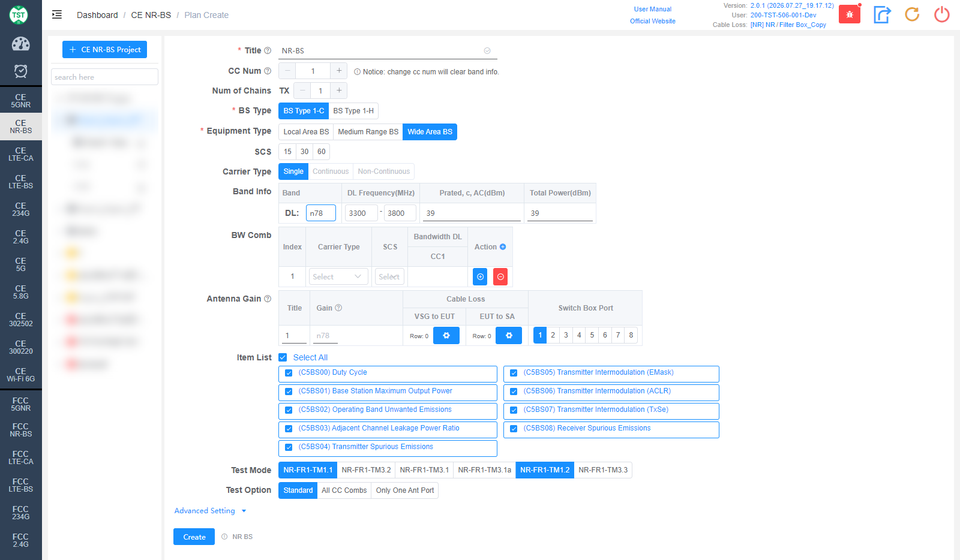Open the SCS Select dropdown in BW Comb

click(389, 276)
